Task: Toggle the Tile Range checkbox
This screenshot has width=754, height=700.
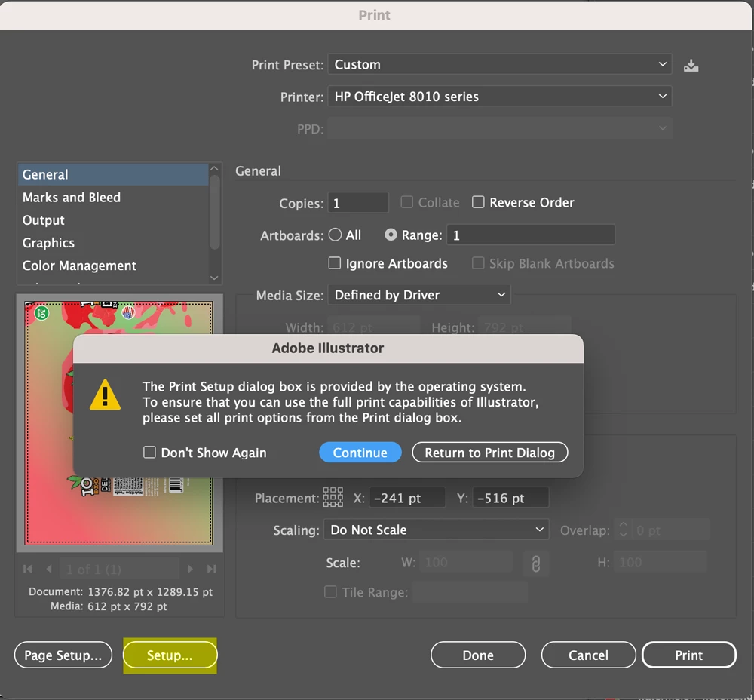Action: coord(330,591)
